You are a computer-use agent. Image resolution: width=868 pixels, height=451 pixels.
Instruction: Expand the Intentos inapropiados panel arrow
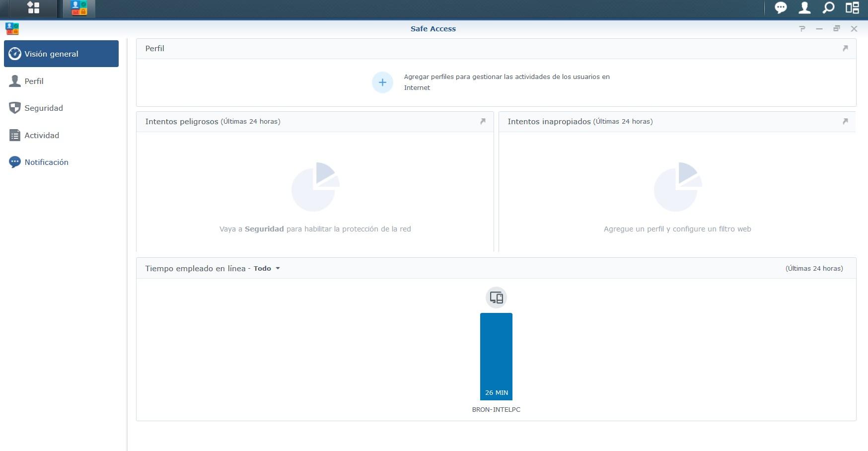845,121
